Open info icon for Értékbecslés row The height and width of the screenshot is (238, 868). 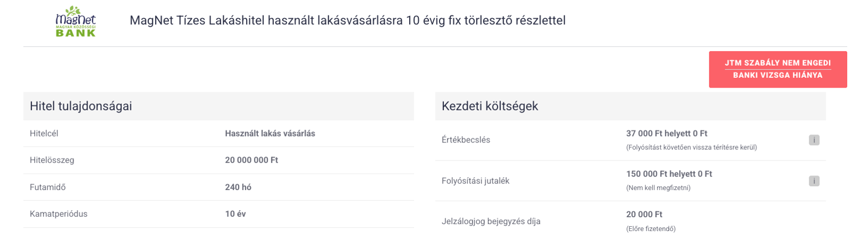[814, 140]
